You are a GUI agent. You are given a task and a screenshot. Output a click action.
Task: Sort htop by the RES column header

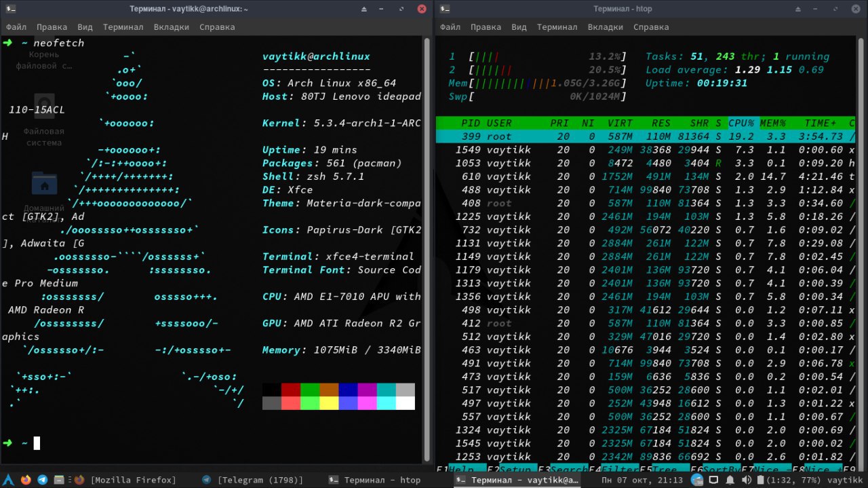click(660, 123)
